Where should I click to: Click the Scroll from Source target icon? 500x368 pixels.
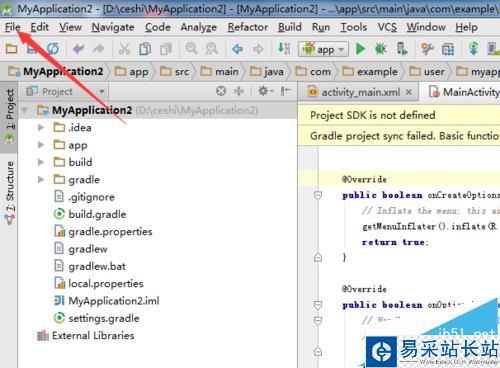[x=221, y=91]
